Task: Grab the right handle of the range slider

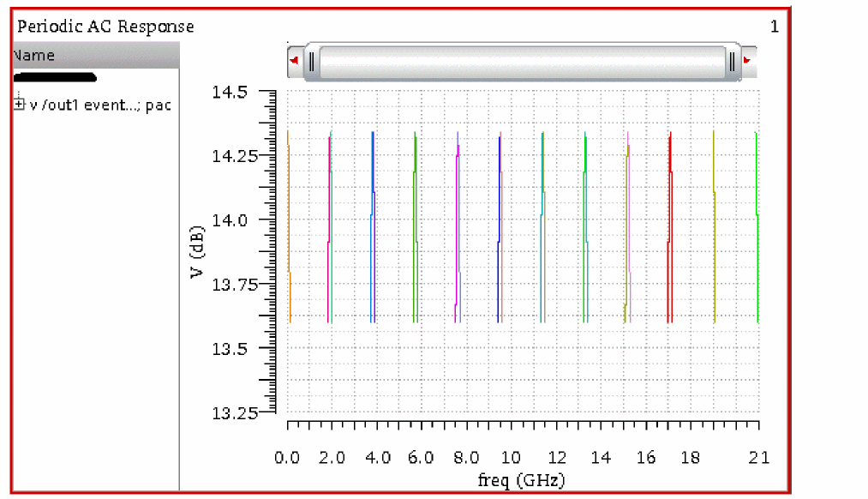Action: click(732, 62)
